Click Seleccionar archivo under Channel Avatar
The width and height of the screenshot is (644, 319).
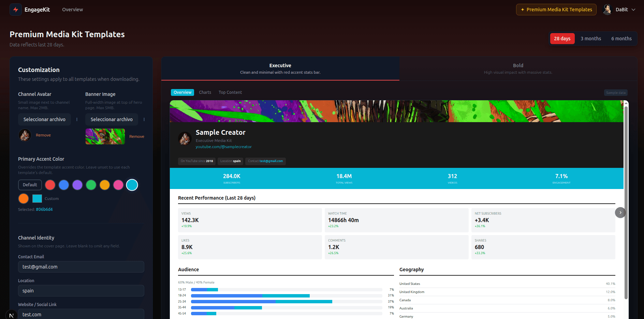pyautogui.click(x=44, y=119)
